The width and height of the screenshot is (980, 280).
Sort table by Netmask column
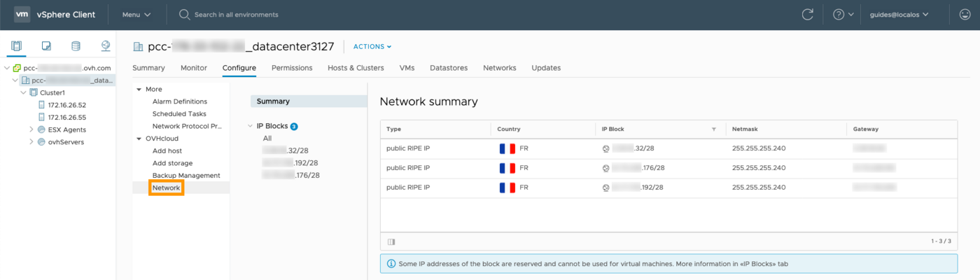[x=744, y=129]
